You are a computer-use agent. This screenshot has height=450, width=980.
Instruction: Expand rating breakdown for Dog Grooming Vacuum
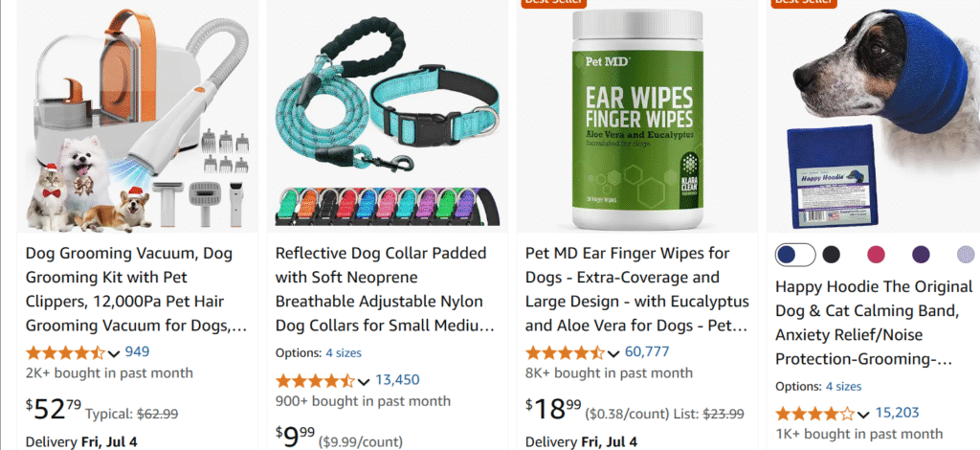(113, 353)
